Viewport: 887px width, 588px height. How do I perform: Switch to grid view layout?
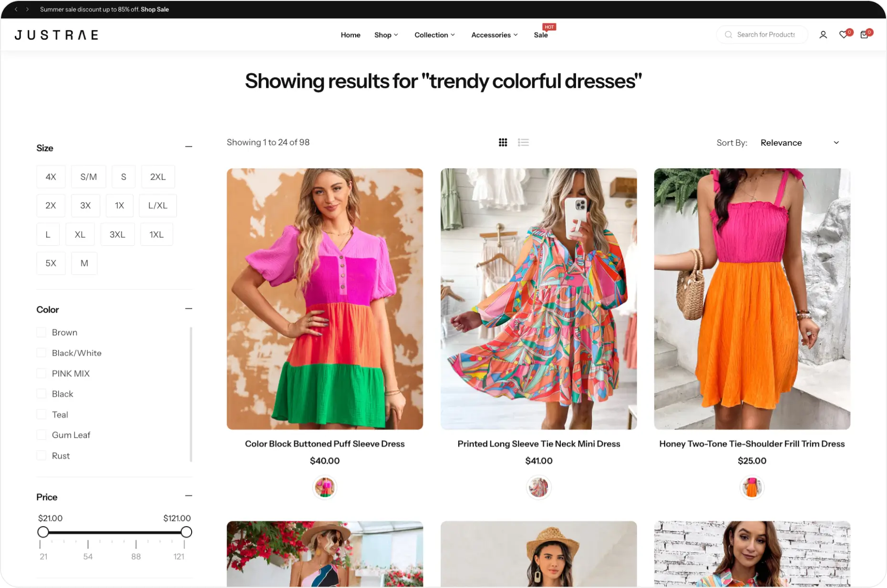point(503,142)
